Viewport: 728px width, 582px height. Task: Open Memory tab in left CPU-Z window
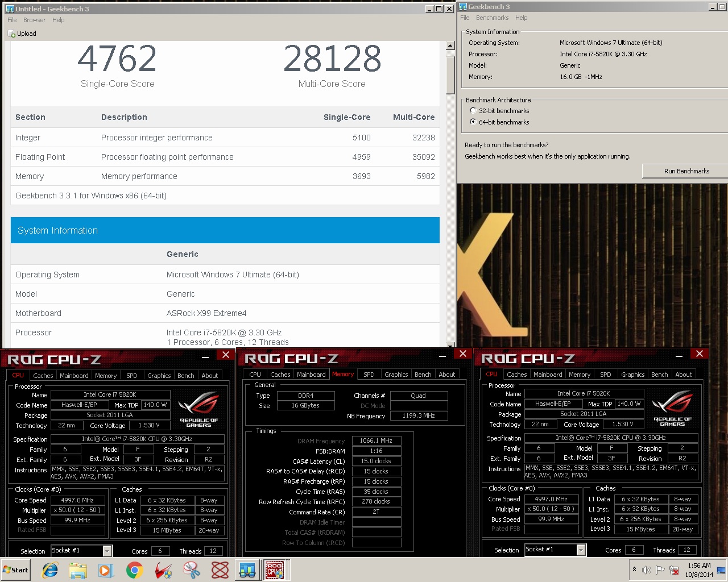[x=106, y=376]
